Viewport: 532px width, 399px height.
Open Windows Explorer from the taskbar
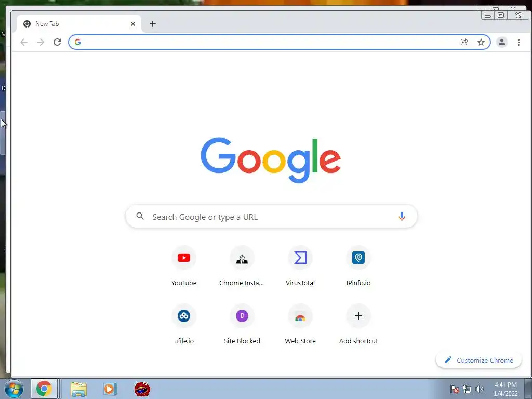tap(78, 389)
